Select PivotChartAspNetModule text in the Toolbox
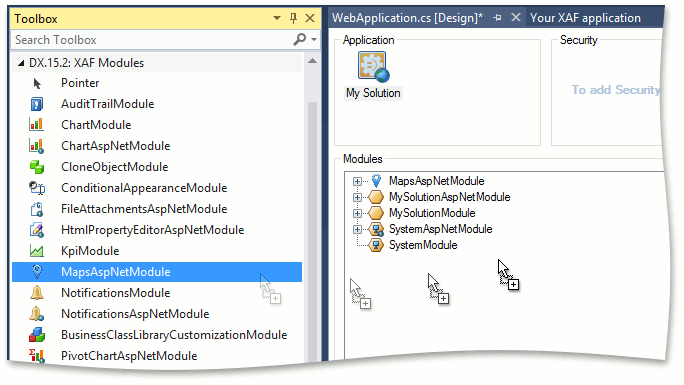This screenshot has width=684, height=385. (129, 356)
